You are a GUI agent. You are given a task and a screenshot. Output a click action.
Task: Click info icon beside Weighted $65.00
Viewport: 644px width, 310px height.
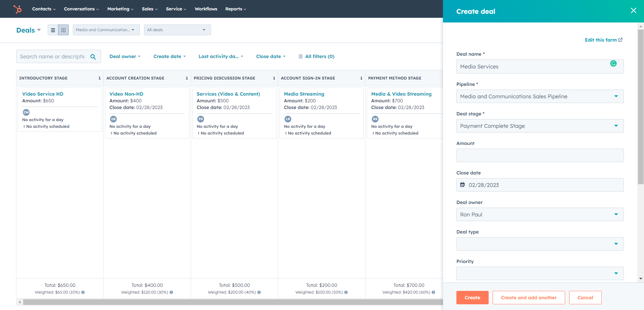83,292
